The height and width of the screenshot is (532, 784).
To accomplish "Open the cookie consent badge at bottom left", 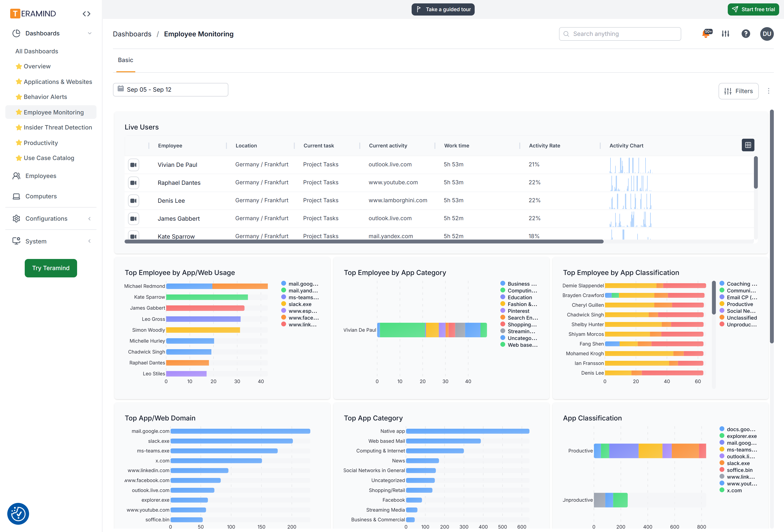I will tap(18, 513).
